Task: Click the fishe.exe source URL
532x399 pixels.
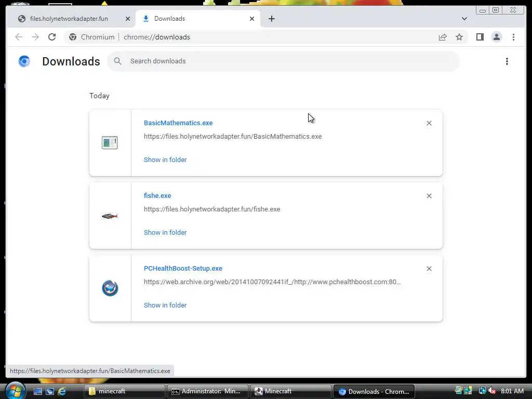Action: coord(212,209)
